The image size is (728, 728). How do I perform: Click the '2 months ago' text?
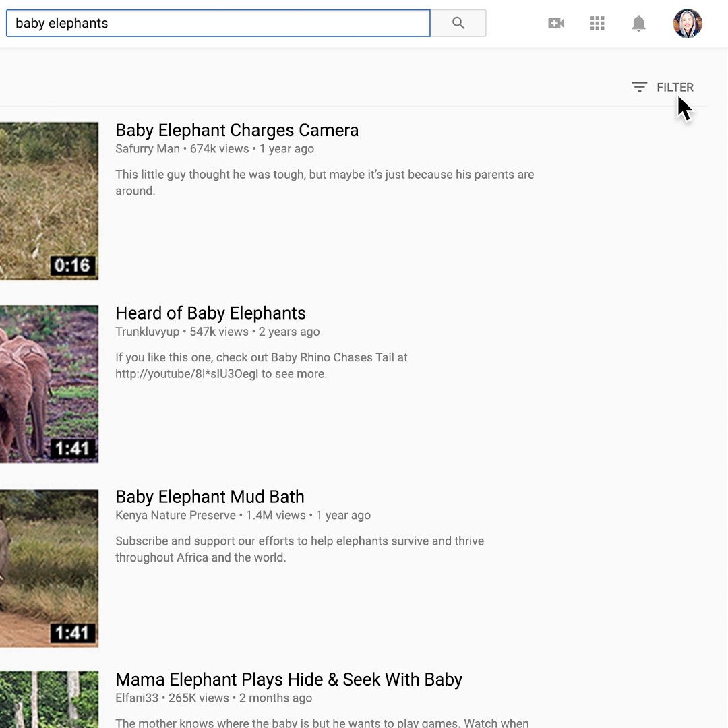click(x=275, y=698)
